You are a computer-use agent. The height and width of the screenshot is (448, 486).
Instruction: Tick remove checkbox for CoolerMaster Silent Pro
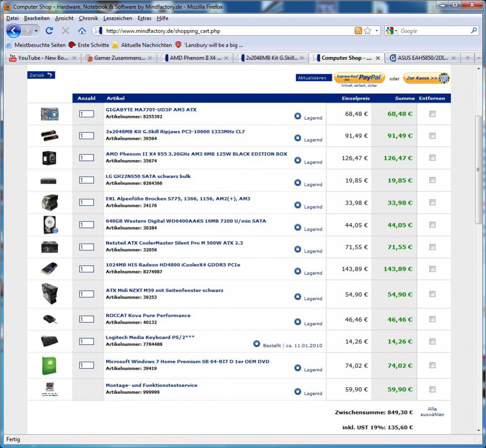432,247
